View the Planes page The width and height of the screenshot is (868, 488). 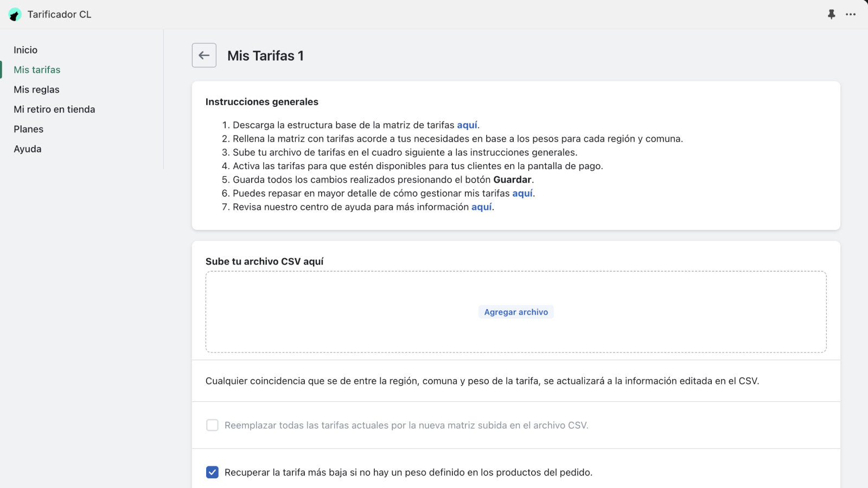coord(28,129)
